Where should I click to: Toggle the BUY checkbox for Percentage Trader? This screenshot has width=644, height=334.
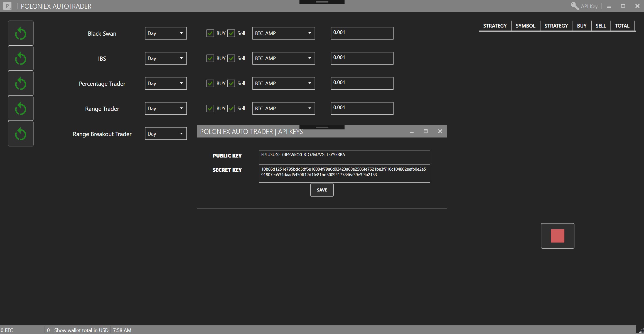(x=210, y=83)
